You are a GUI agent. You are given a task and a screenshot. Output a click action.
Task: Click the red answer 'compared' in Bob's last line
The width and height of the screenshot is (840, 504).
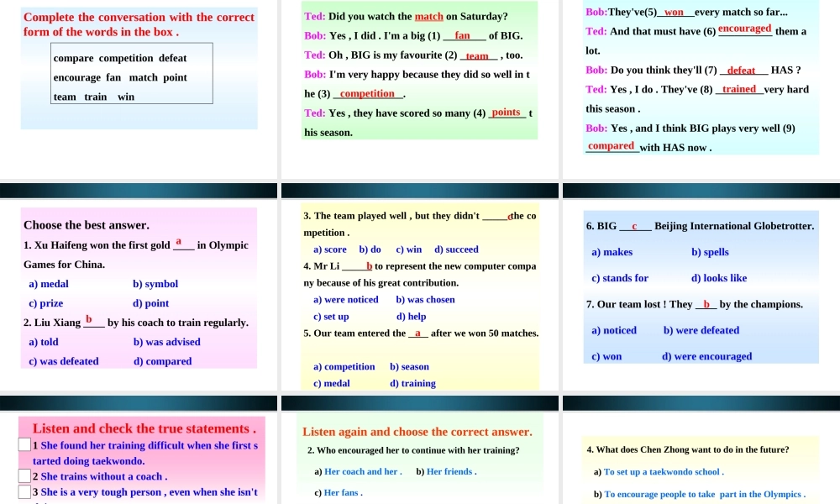pyautogui.click(x=611, y=146)
